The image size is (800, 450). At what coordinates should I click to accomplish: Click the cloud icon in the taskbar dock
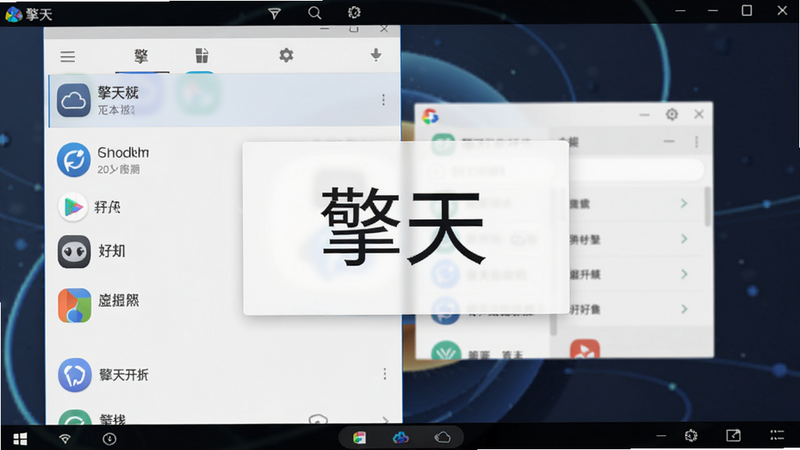coord(442,437)
